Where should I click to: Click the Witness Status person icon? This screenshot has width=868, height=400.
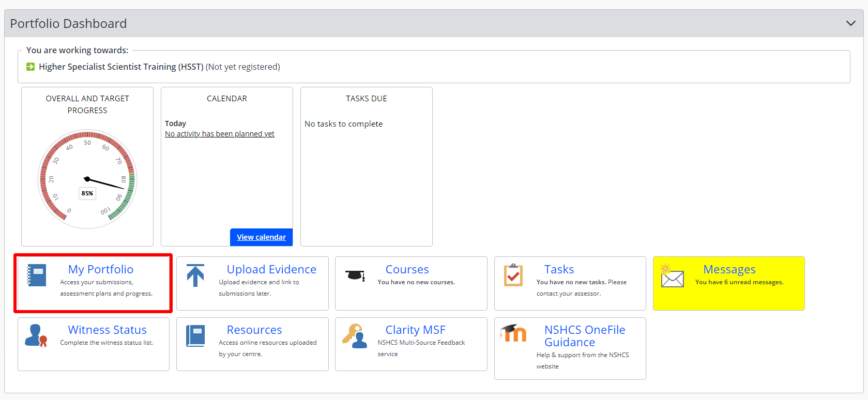(36, 336)
